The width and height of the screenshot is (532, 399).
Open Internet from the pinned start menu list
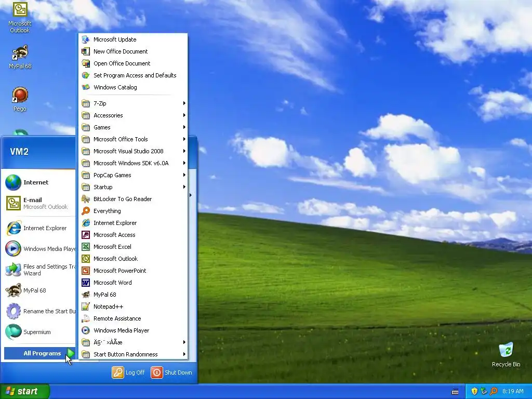pos(38,182)
